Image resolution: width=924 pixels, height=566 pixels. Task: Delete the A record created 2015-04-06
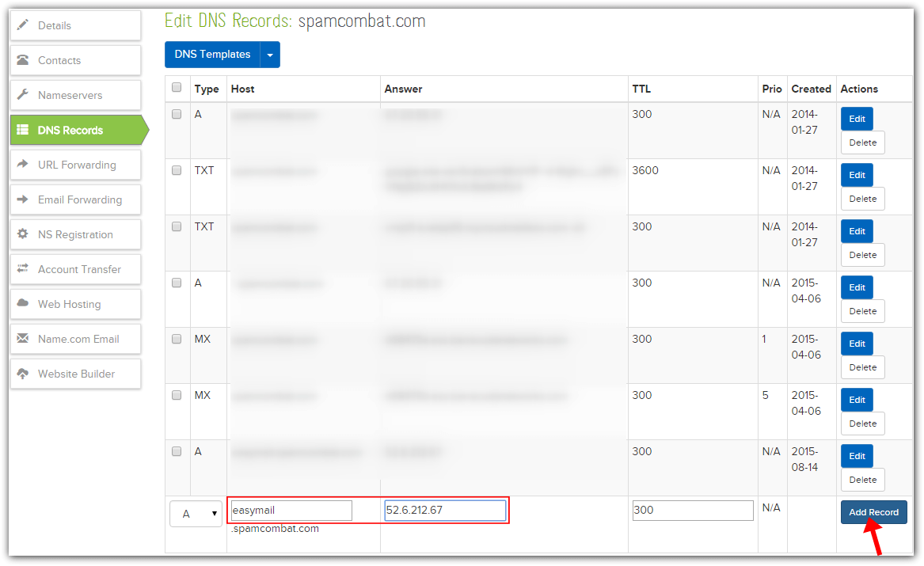click(863, 311)
